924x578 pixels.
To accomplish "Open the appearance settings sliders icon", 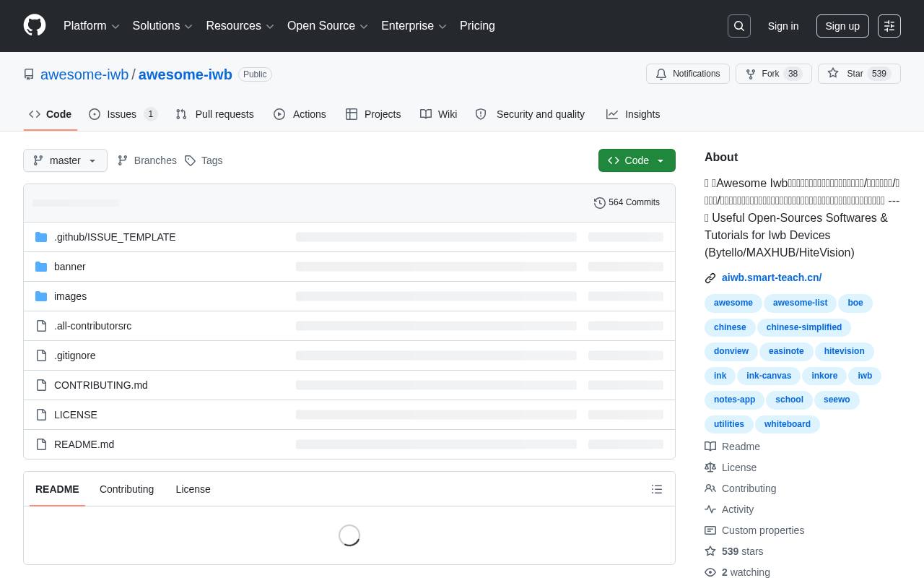I will (x=889, y=26).
